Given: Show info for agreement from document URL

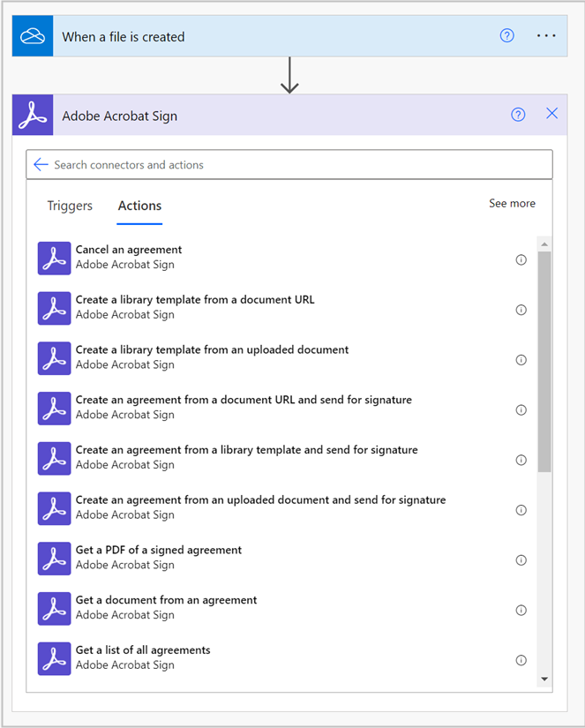Looking at the screenshot, I should tap(521, 410).
